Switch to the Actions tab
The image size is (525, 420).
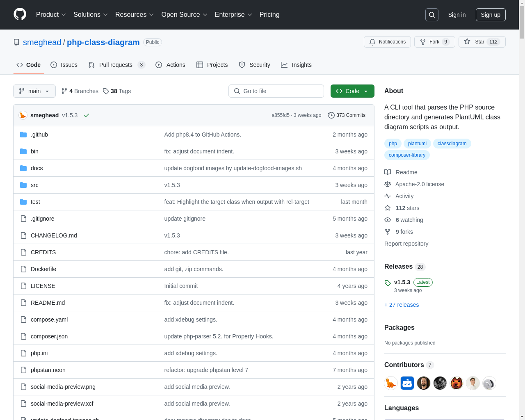[x=170, y=65]
